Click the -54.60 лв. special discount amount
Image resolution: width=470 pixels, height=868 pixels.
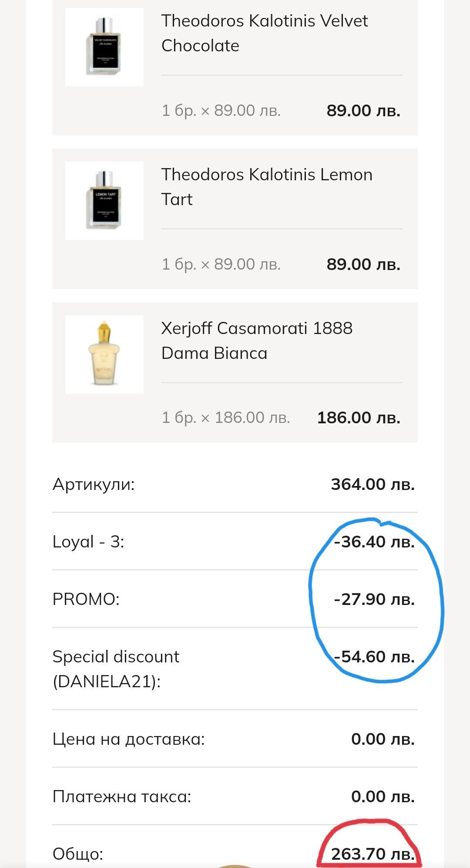pos(374,657)
